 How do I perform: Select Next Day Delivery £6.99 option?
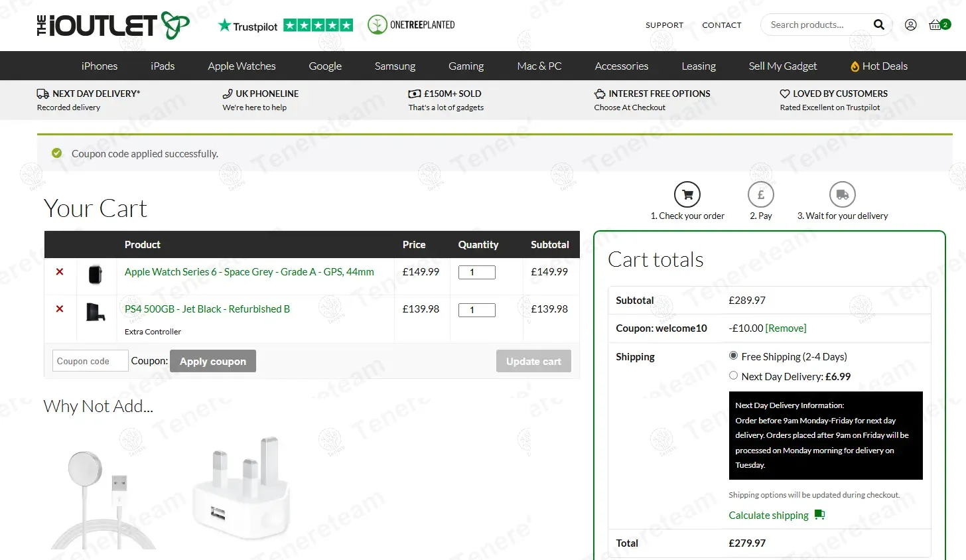(x=733, y=376)
